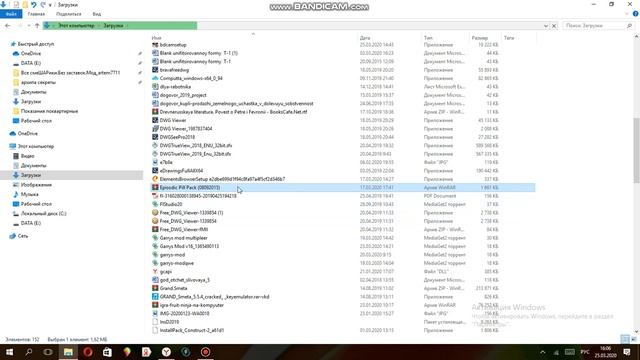Open Microsoft Store from taskbar
The image size is (640, 360).
(x=107, y=352)
